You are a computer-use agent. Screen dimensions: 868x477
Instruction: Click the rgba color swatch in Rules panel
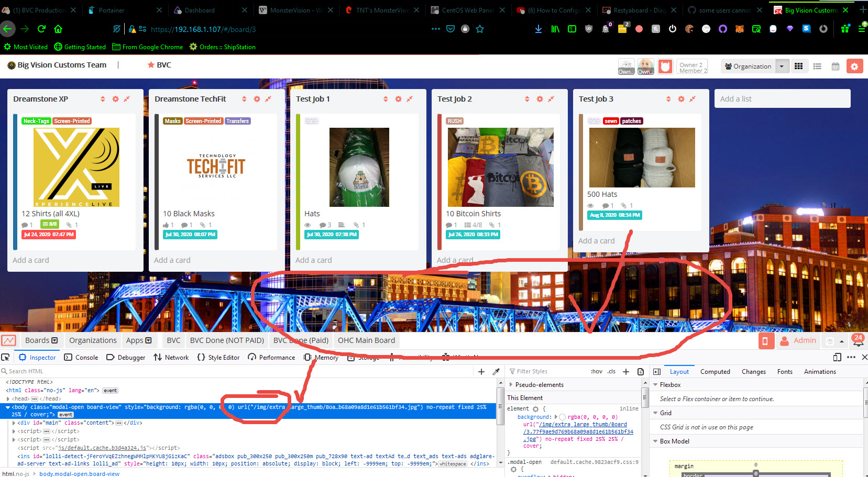click(562, 416)
